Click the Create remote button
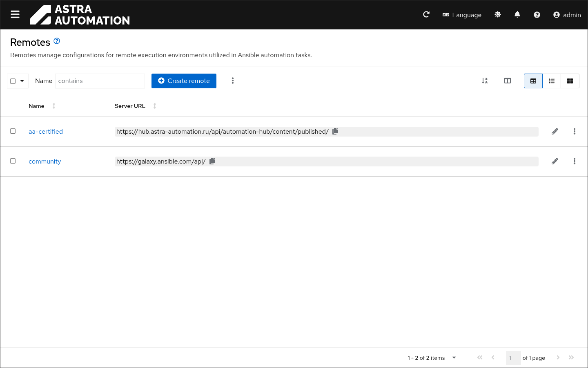This screenshot has height=368, width=588. 184,81
